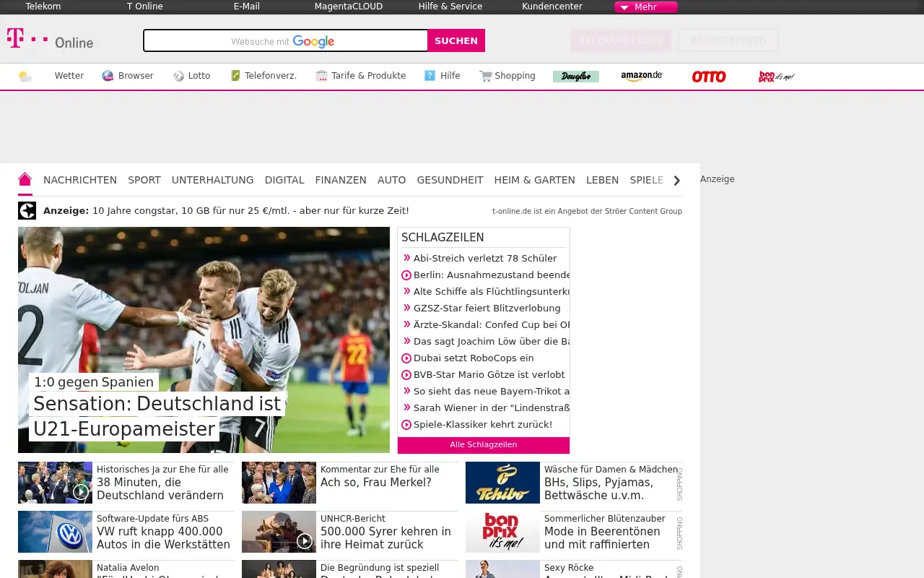The image size is (924, 578).
Task: Open the weather sun-cloud icon
Action: point(25,76)
